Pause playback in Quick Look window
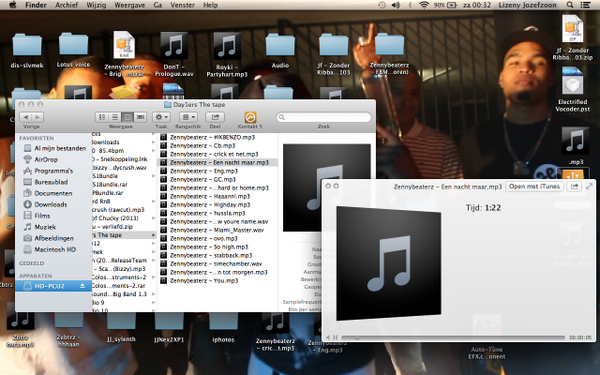 coord(335,338)
